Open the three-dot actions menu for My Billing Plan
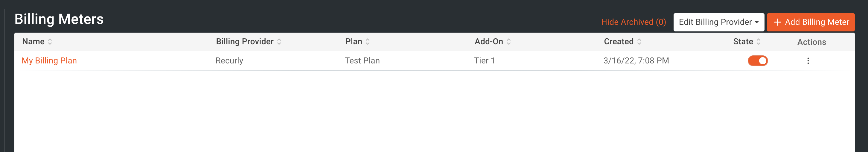This screenshot has height=152, width=868. pyautogui.click(x=808, y=61)
